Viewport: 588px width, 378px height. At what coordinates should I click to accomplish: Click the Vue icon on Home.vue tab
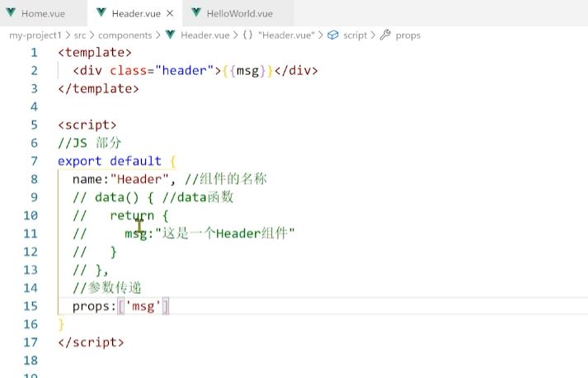click(x=11, y=12)
